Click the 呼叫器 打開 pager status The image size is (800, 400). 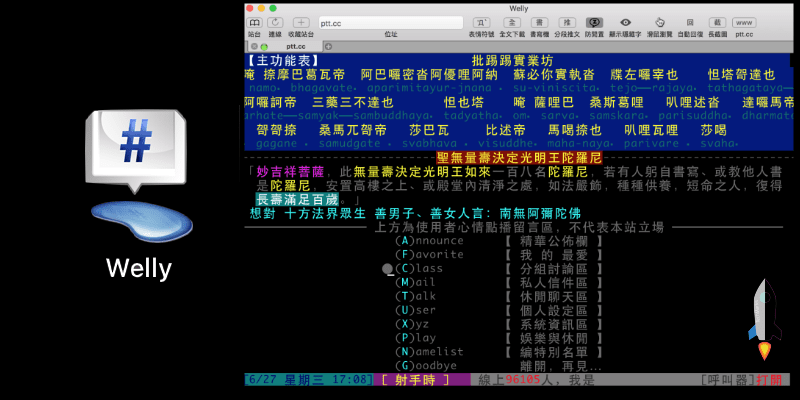(x=741, y=380)
